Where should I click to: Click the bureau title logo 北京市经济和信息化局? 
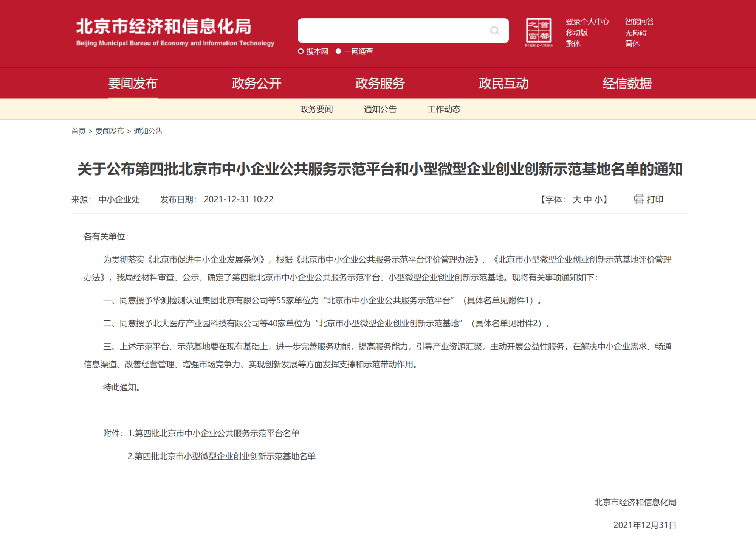click(164, 27)
